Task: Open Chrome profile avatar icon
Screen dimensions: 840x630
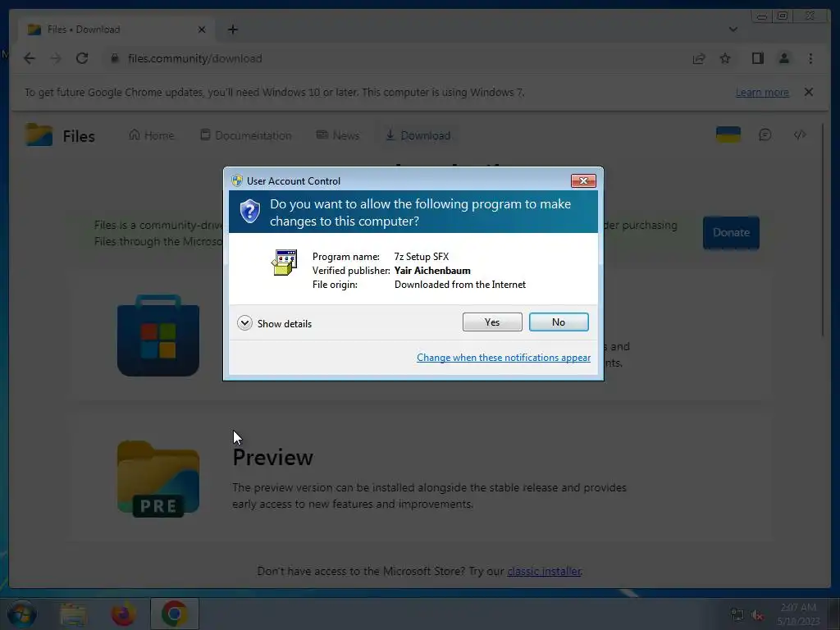Action: 783,58
